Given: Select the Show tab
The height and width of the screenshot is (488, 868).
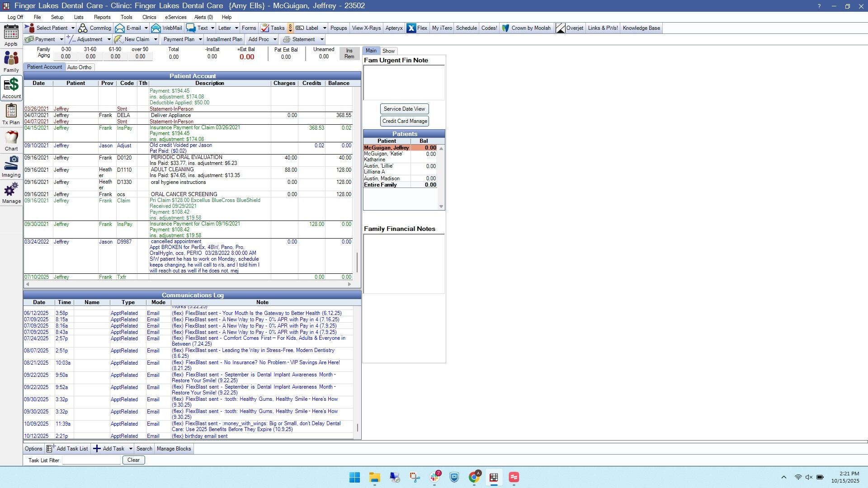Looking at the screenshot, I should 388,51.
